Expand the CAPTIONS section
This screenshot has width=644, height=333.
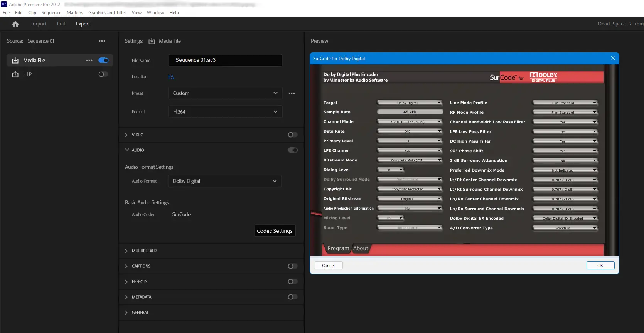pos(126,266)
